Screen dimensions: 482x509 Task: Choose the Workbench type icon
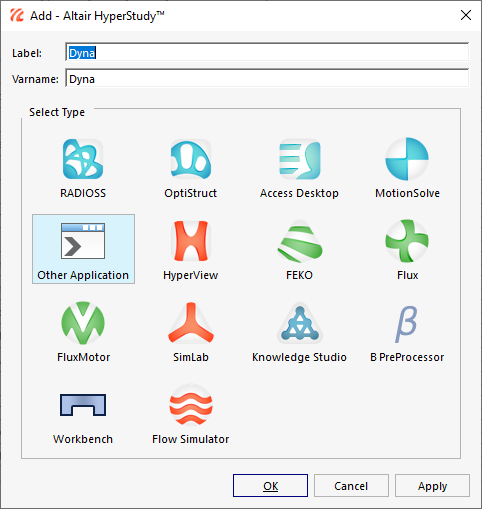click(83, 405)
